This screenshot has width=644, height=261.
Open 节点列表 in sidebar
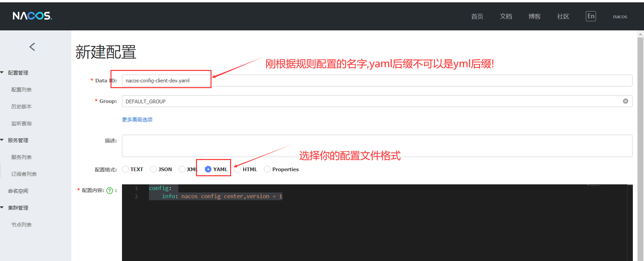21,225
